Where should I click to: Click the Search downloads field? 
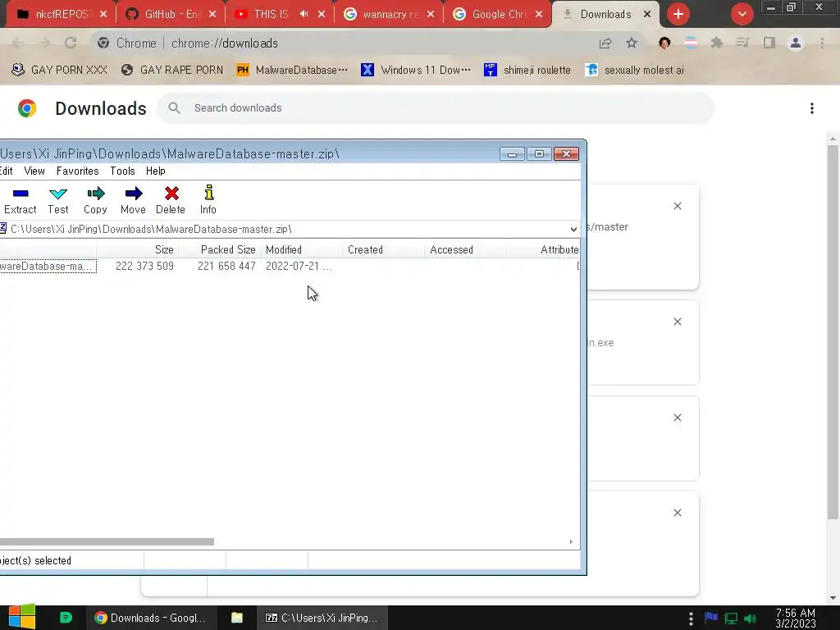tap(436, 108)
